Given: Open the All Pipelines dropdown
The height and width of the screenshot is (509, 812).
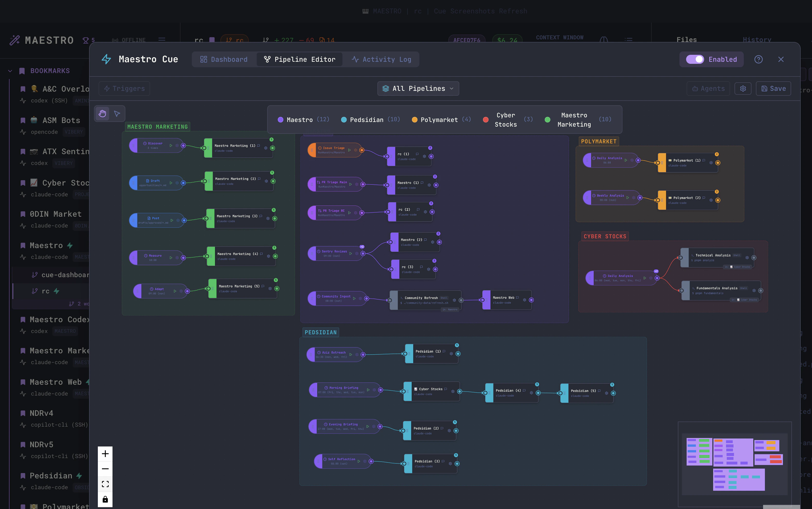Looking at the screenshot, I should click(x=418, y=89).
